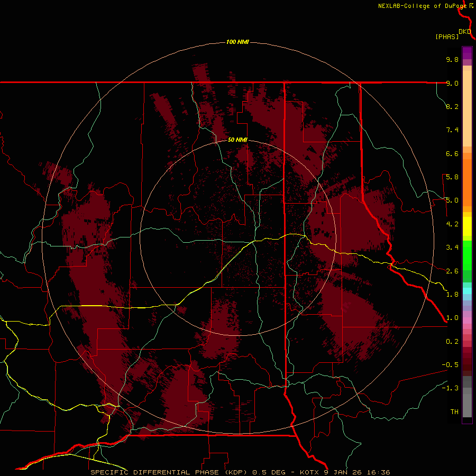Click the 6.6 value on the color scale
Screen dimensions: 476x476
[x=452, y=153]
